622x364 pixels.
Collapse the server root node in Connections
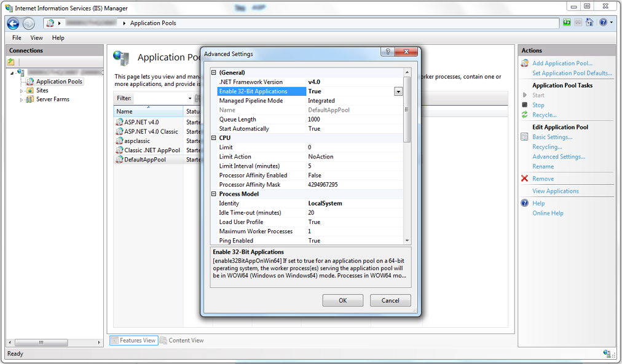coord(12,72)
